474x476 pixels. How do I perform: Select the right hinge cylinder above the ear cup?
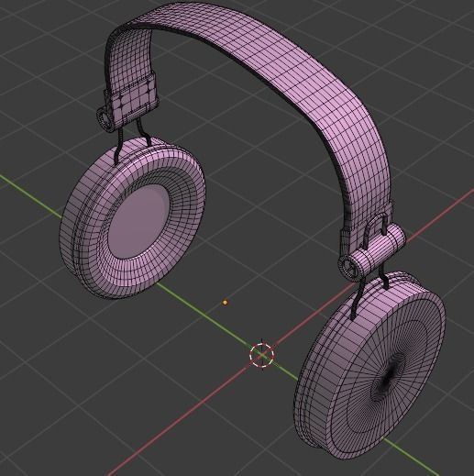tap(373, 252)
